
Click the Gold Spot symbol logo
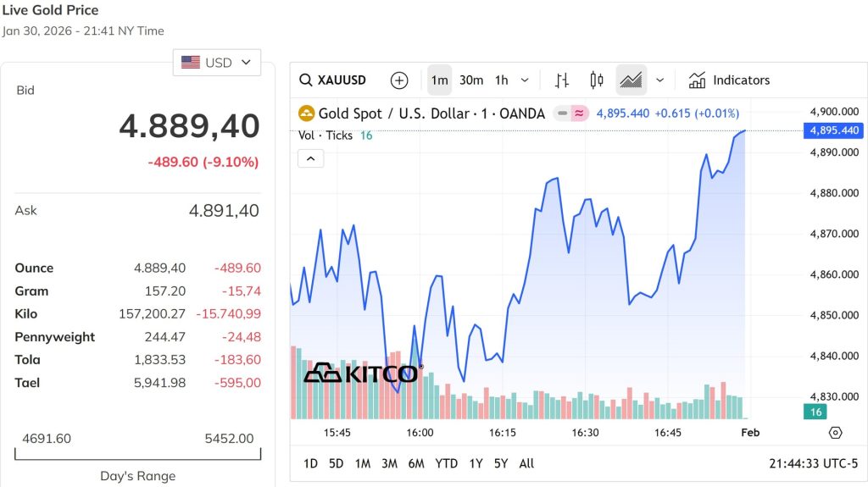coord(306,113)
